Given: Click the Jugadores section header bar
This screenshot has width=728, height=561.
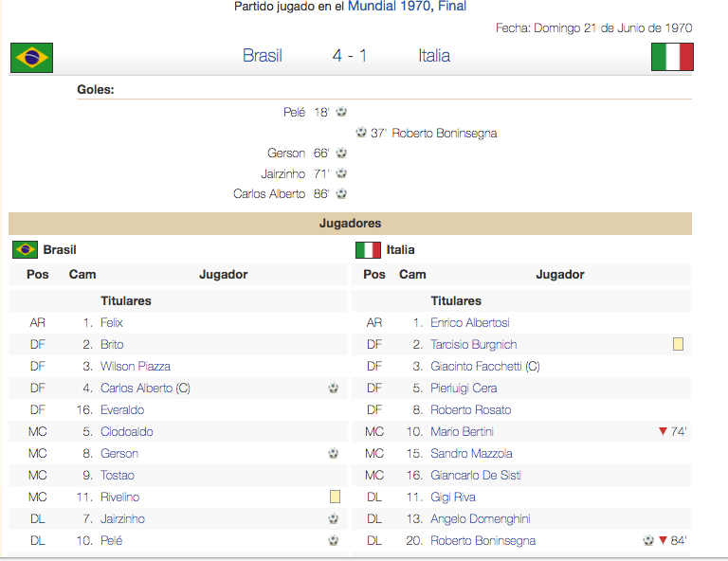Looking at the screenshot, I should pos(350,224).
